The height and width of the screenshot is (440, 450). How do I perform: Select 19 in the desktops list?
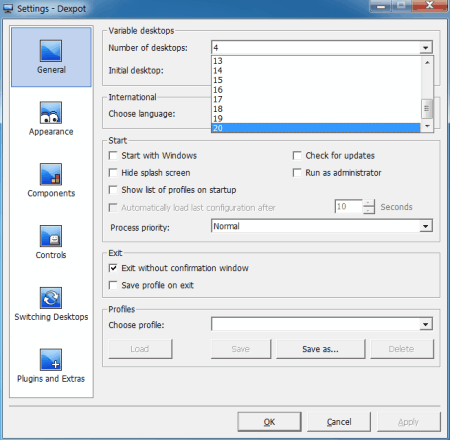(316, 119)
